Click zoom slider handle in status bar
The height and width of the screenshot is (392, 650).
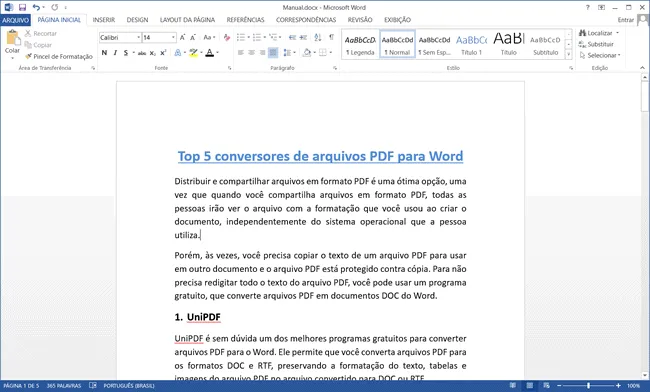[588, 386]
